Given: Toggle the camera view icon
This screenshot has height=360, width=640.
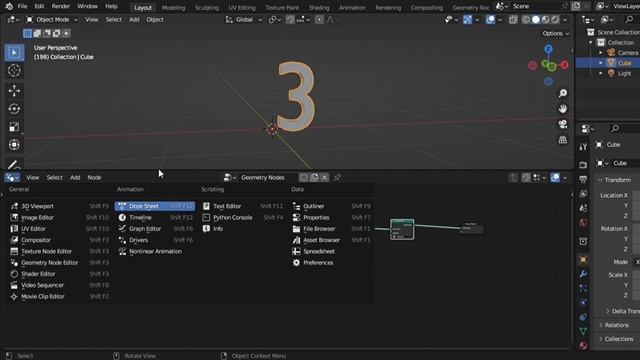Looking at the screenshot, I should (562, 124).
